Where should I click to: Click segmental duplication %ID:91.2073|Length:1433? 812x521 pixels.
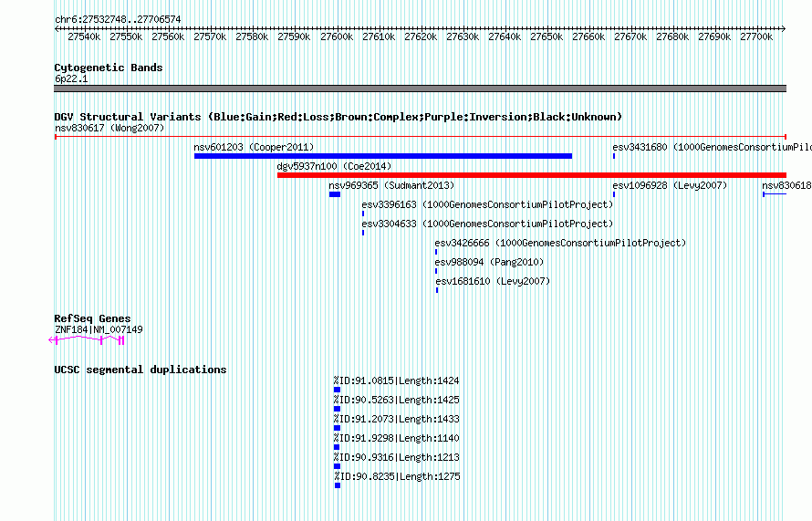[x=396, y=419]
